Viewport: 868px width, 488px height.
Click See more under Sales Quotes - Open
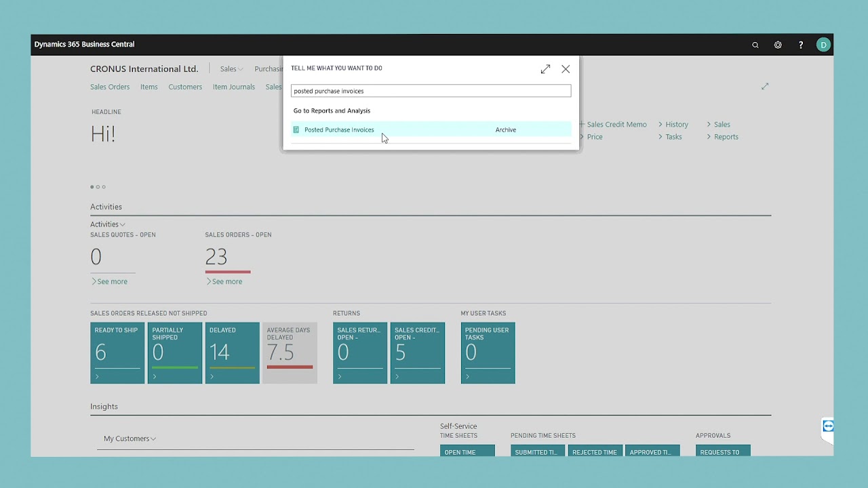(x=109, y=281)
